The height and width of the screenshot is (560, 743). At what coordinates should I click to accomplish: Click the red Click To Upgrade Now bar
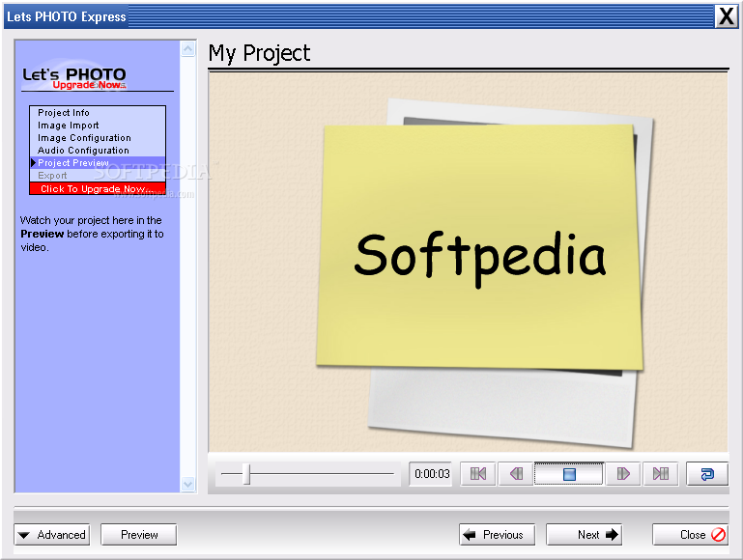coord(98,188)
